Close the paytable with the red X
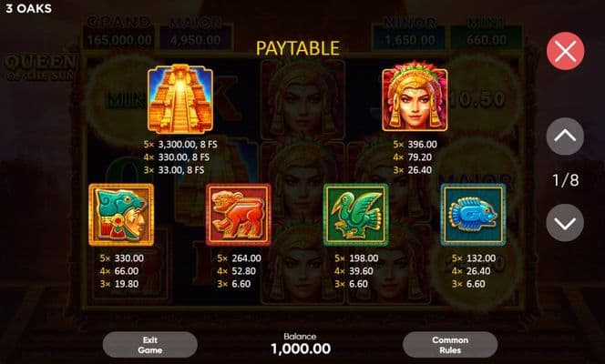 point(565,51)
